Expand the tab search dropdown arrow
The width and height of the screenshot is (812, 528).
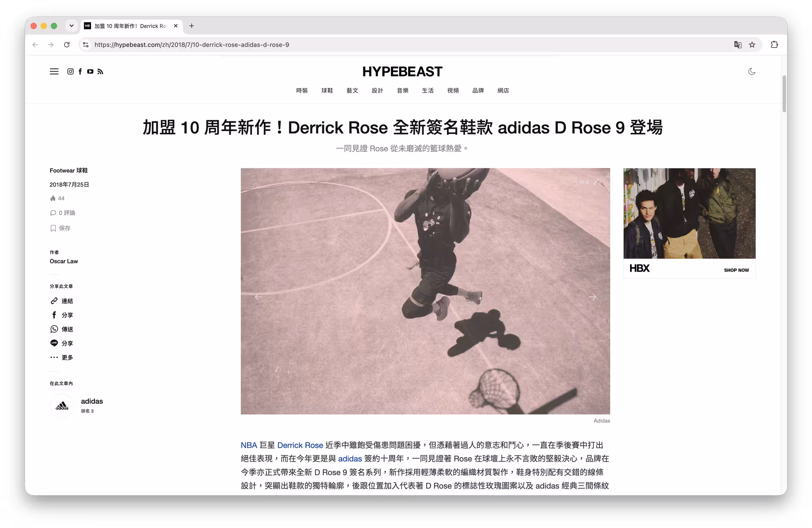pos(71,26)
